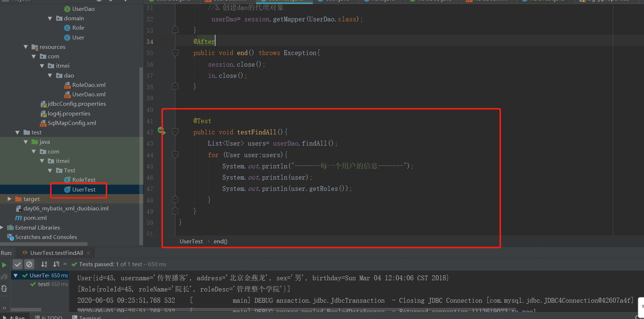Collapse the dao folder under resources
Viewport: 644px width, 319px height.
50,76
